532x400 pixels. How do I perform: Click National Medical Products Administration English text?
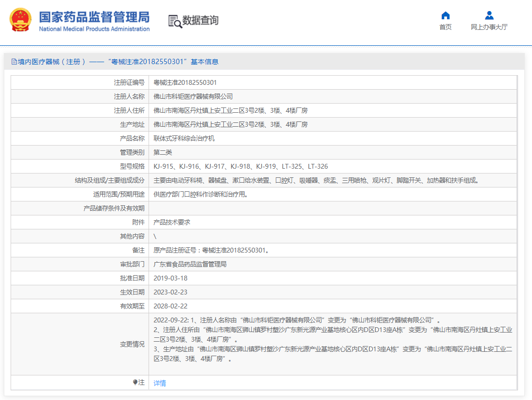click(x=94, y=29)
